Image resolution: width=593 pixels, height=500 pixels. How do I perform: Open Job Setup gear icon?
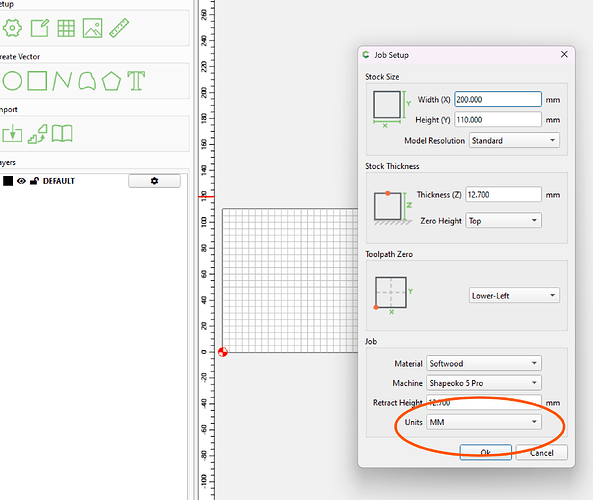(12, 28)
